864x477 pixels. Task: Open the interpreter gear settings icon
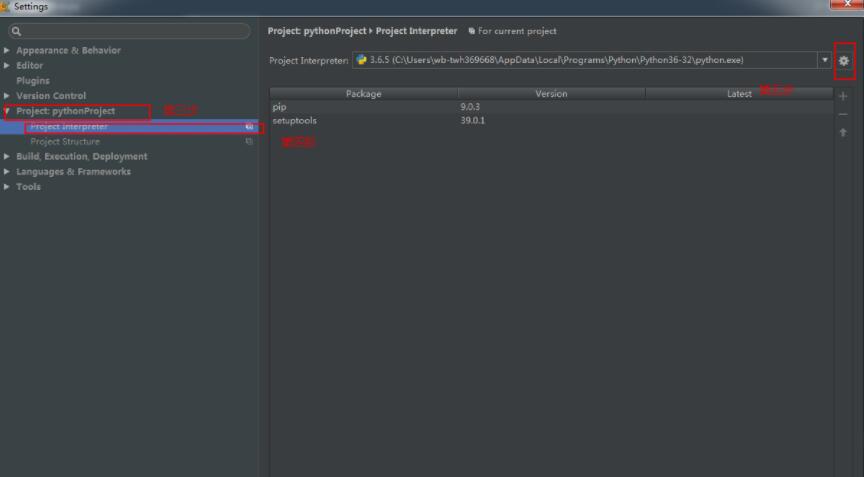click(844, 61)
